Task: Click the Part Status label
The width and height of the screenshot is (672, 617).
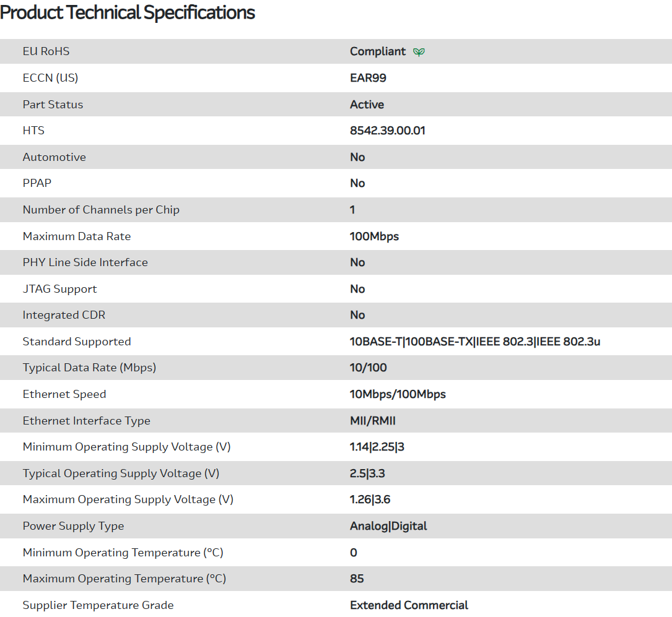Action: [x=53, y=105]
